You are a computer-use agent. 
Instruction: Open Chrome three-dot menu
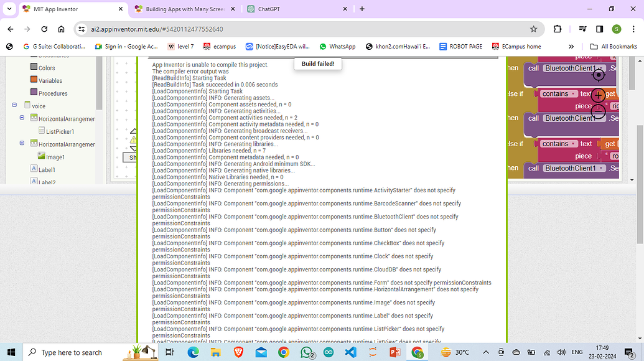pos(633,29)
